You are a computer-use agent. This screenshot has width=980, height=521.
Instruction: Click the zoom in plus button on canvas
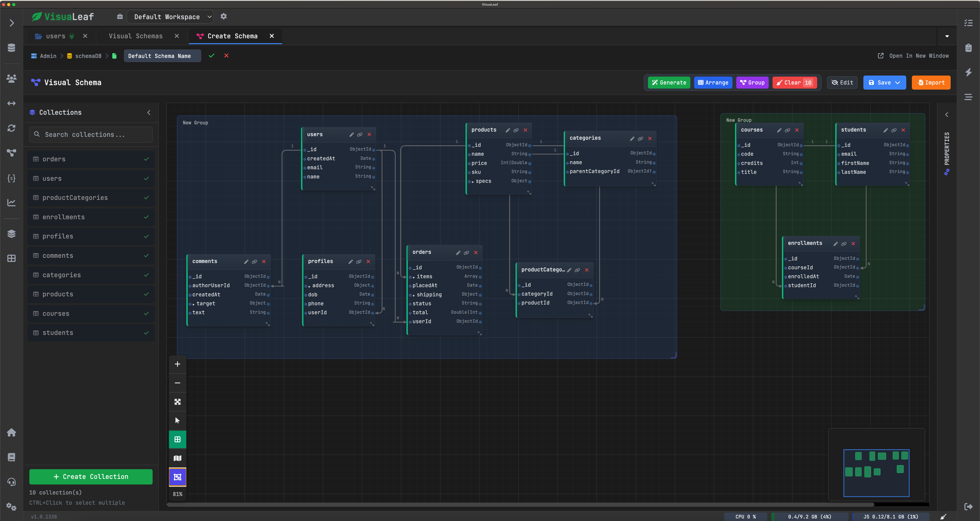177,364
